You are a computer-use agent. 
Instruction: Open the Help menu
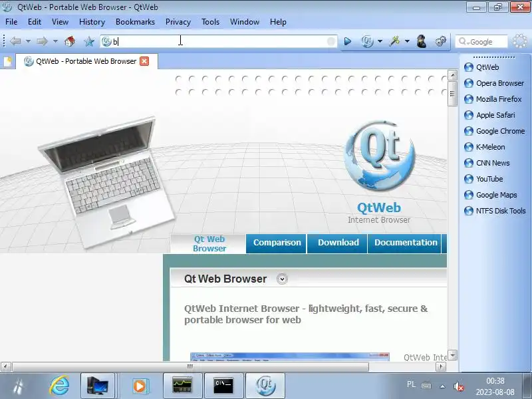[278, 22]
